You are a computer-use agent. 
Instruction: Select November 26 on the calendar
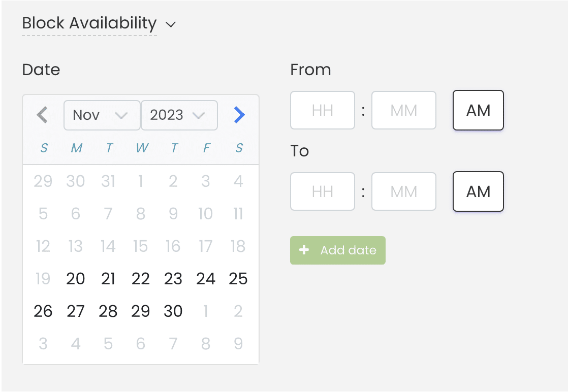[43, 311]
